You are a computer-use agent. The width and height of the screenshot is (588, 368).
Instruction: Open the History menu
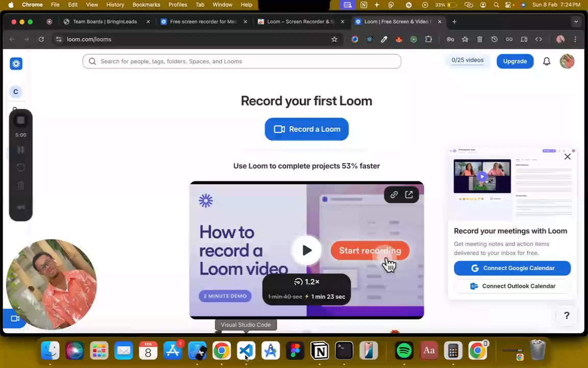point(115,5)
